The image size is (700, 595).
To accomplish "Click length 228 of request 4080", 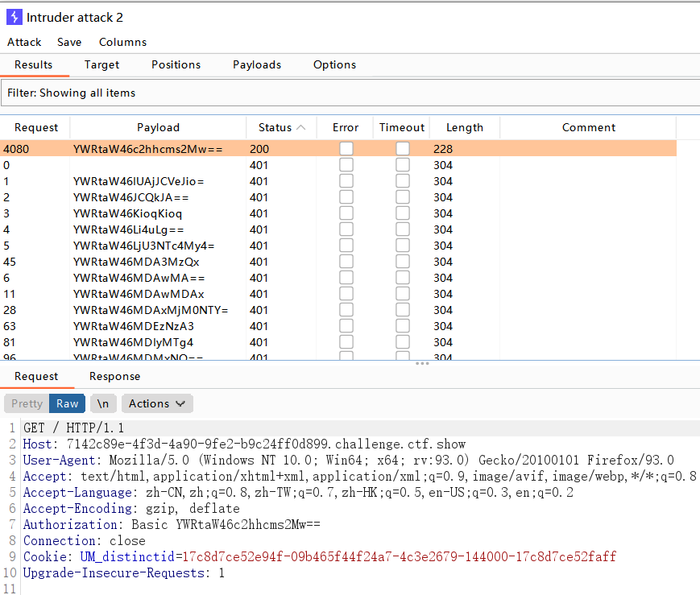I will [443, 149].
